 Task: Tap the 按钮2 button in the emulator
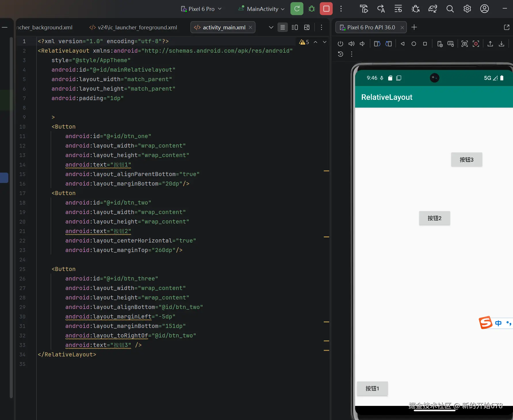coord(434,218)
